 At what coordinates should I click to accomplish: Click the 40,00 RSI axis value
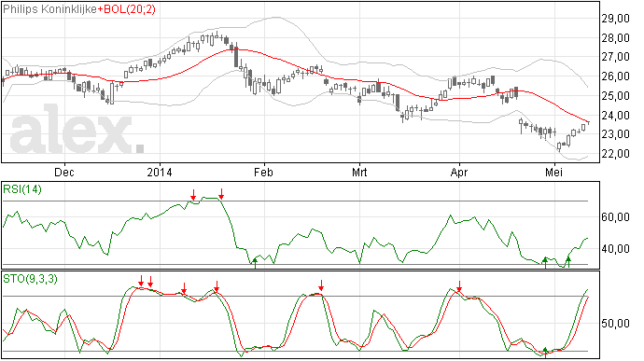point(615,249)
